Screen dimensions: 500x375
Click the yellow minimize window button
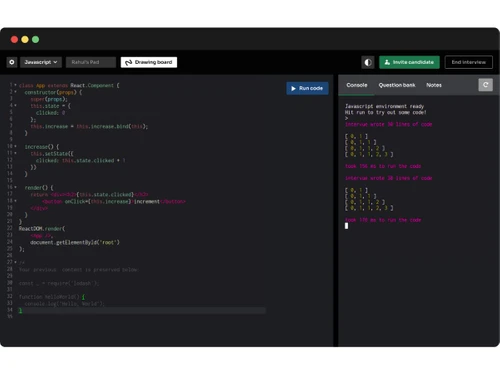click(25, 40)
